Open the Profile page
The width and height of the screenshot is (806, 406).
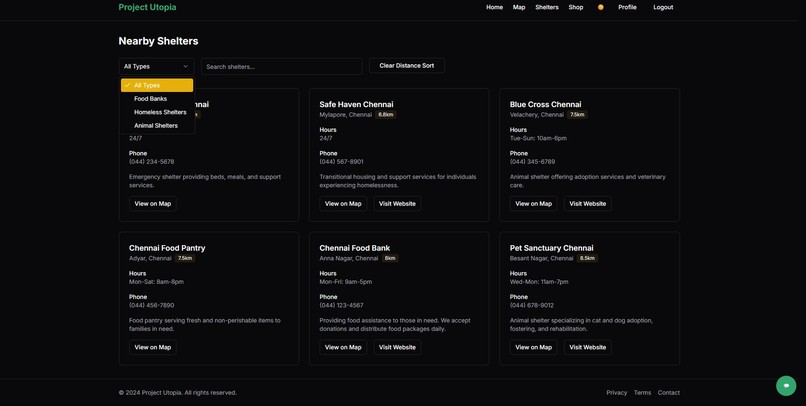pos(627,7)
